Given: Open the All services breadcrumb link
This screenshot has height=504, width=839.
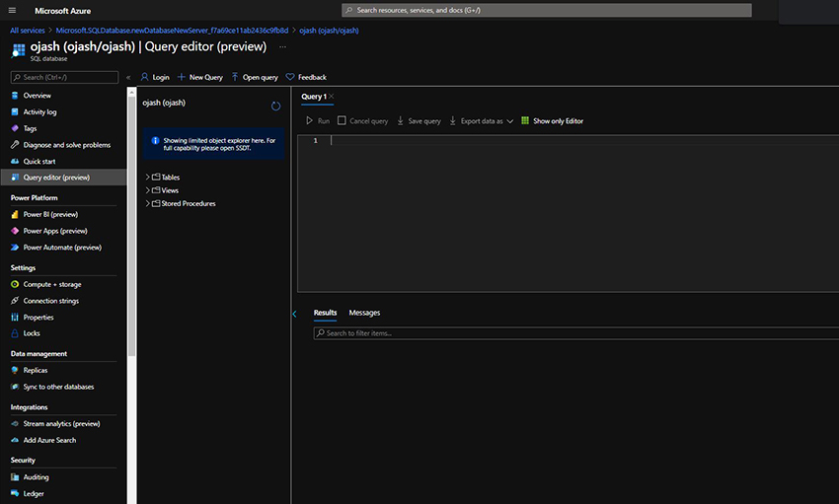Looking at the screenshot, I should click(28, 31).
